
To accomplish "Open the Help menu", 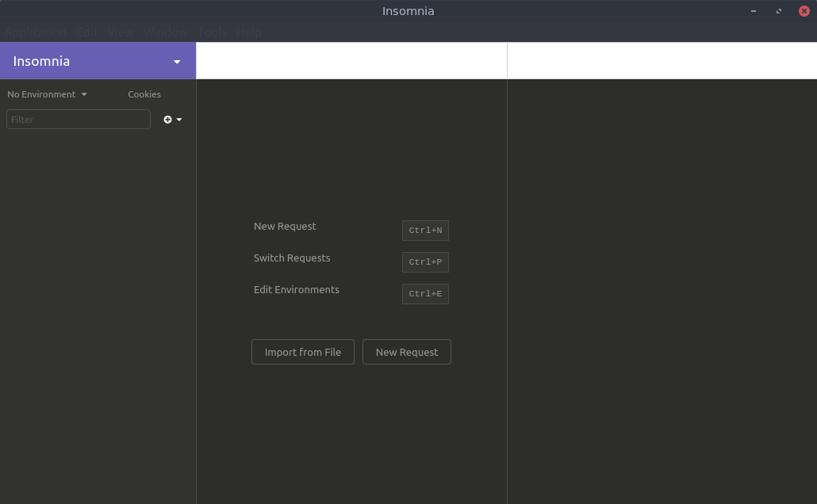I will 249,32.
